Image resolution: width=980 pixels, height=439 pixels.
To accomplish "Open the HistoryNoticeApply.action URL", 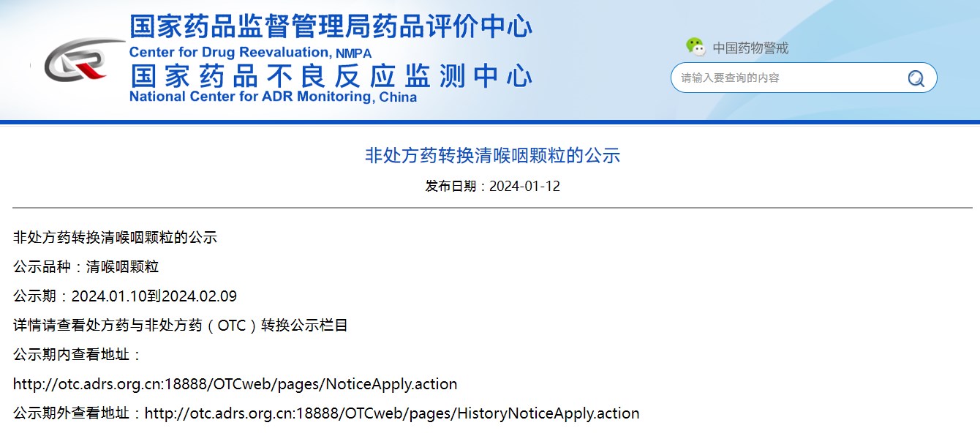I will point(392,413).
